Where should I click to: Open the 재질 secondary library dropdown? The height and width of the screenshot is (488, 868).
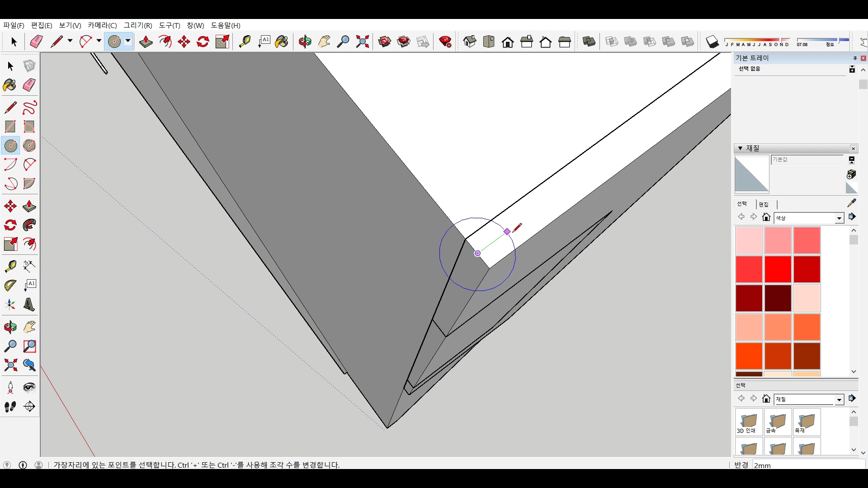(839, 399)
